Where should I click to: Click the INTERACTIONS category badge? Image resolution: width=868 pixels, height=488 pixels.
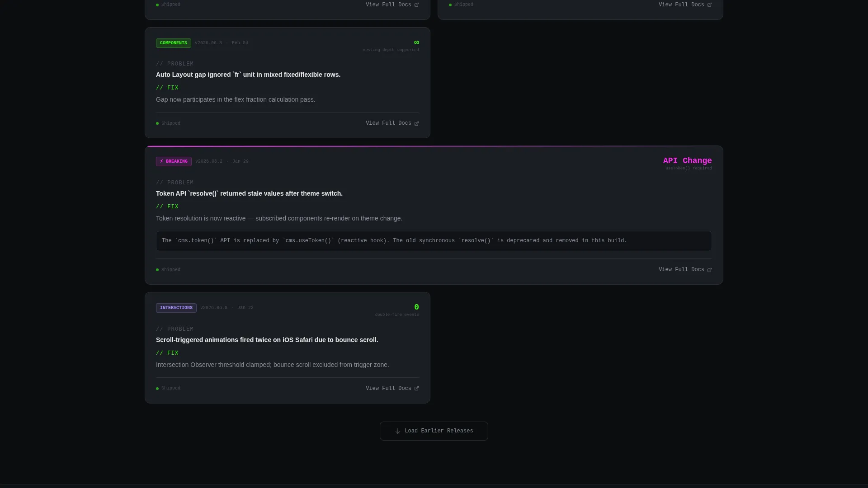(176, 308)
